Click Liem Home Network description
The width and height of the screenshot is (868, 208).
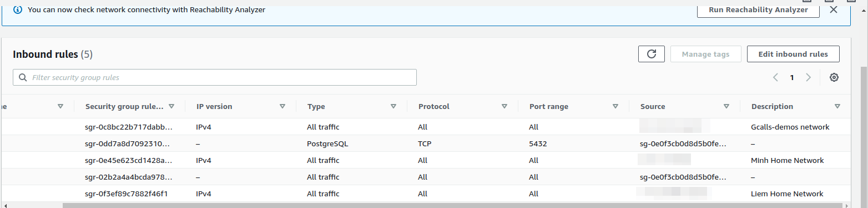[787, 194]
